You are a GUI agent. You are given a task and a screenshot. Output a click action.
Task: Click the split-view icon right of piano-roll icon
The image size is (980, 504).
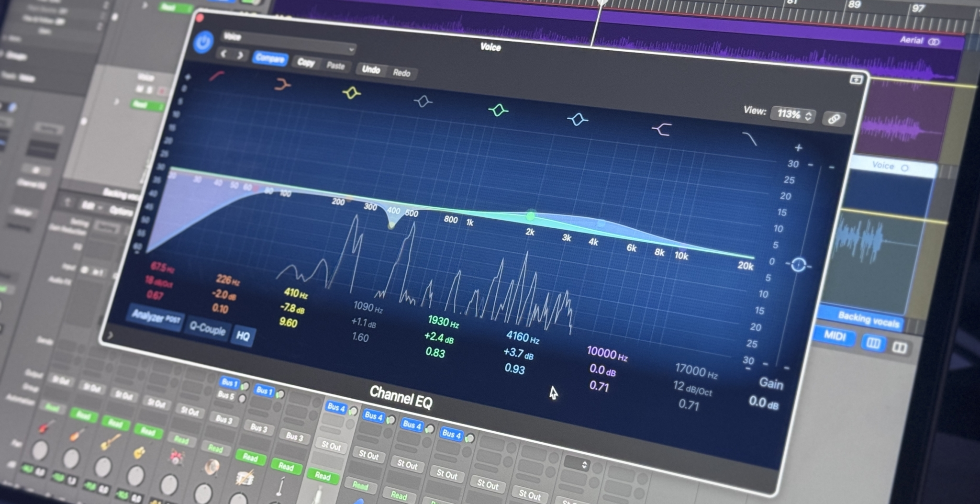(x=900, y=348)
